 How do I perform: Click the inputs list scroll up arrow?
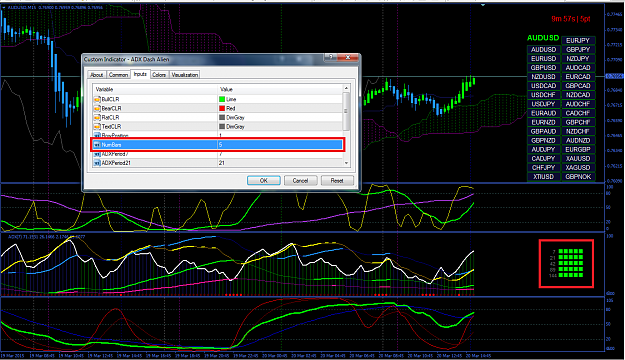[346, 88]
